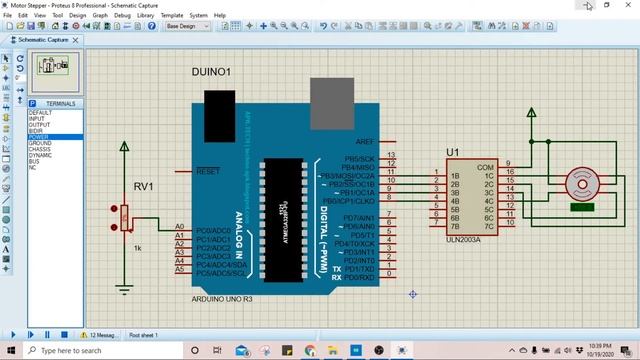The image size is (640, 360).
Task: Select GROUND in the terminals list
Action: (x=55, y=143)
